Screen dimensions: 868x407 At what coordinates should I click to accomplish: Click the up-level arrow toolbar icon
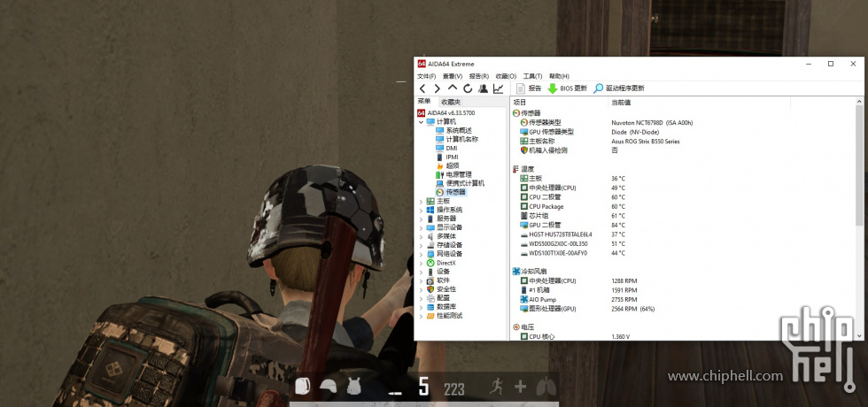pyautogui.click(x=453, y=88)
